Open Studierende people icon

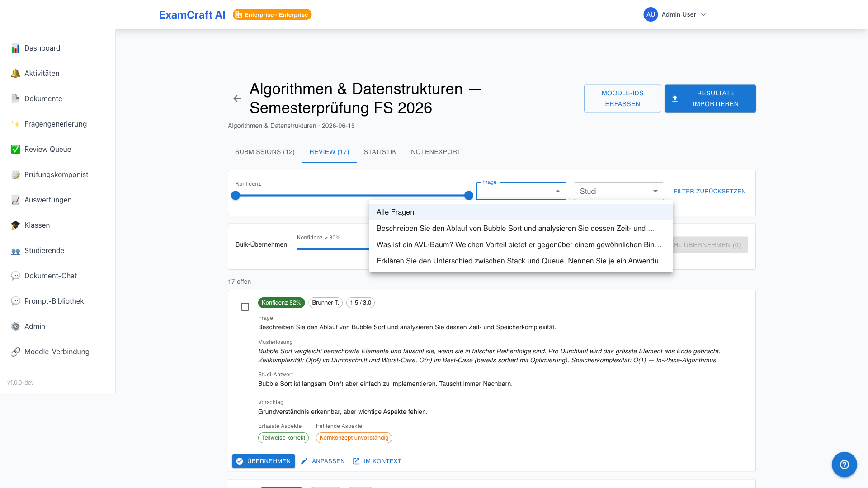coord(15,250)
